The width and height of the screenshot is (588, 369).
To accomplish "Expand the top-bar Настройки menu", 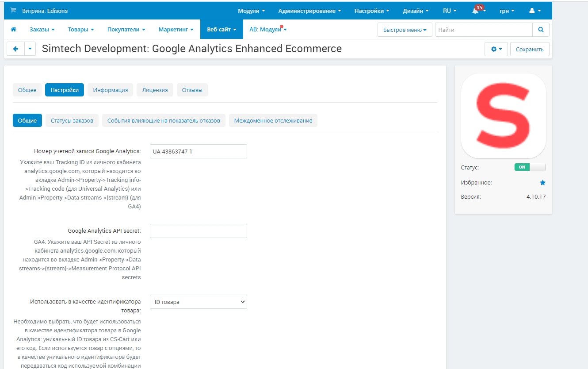I will click(372, 11).
